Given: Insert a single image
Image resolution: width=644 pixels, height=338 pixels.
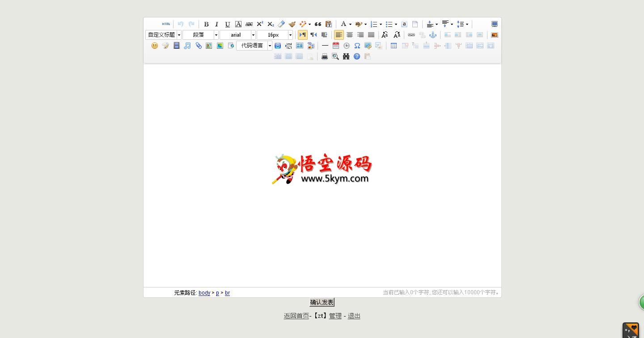Looking at the screenshot, I should coord(495,35).
